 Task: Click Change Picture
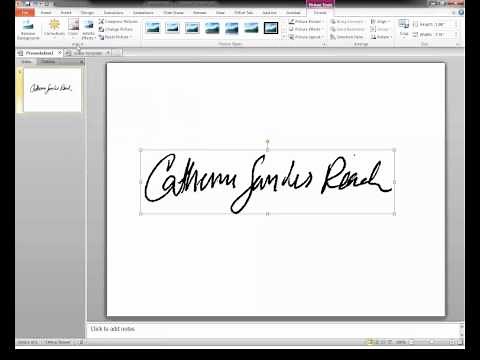(x=116, y=29)
